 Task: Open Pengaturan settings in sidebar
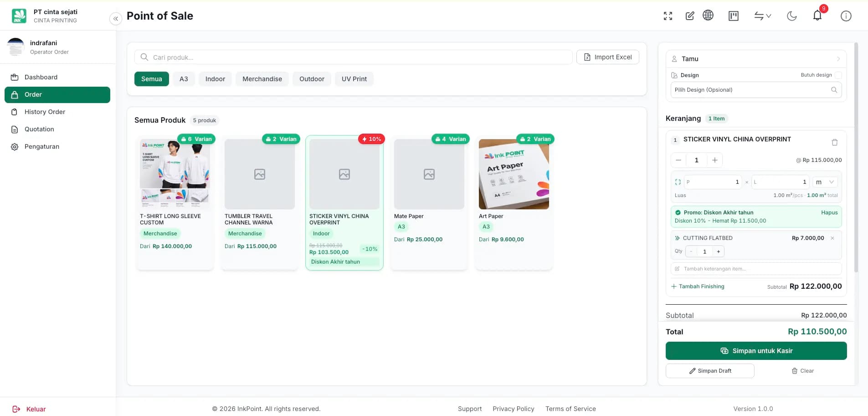57,146
